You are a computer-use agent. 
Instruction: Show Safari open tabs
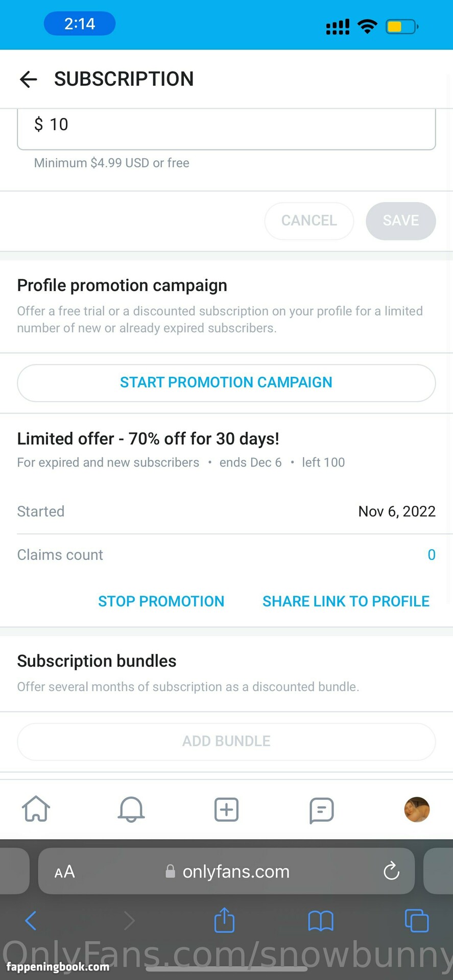pos(417,921)
